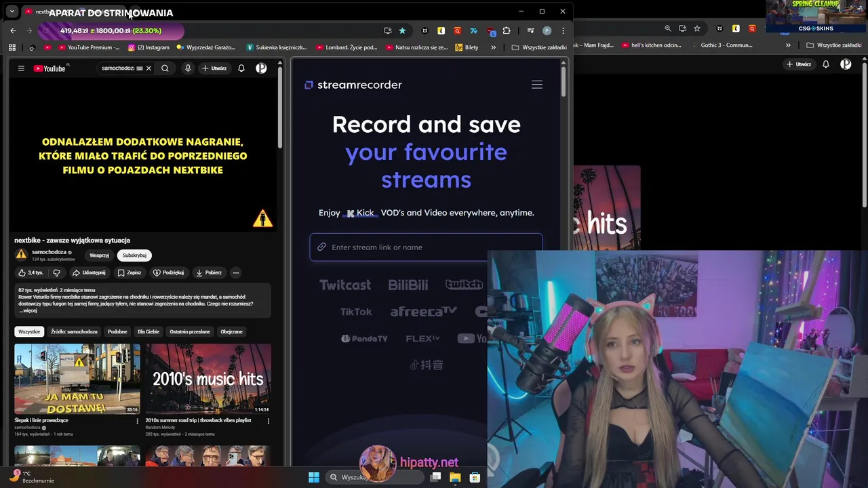
Task: Open File Explorer from taskbar
Action: pyautogui.click(x=455, y=477)
